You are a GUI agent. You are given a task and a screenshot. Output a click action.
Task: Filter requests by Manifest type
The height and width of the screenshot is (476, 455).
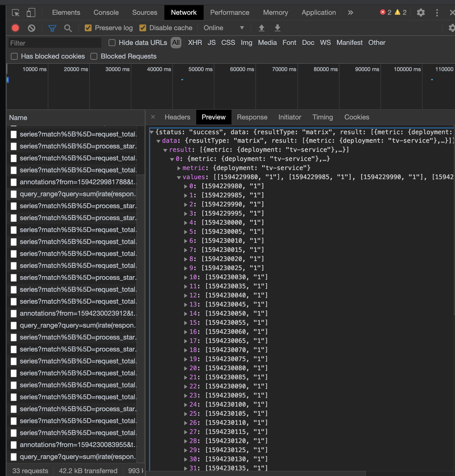[x=349, y=43]
